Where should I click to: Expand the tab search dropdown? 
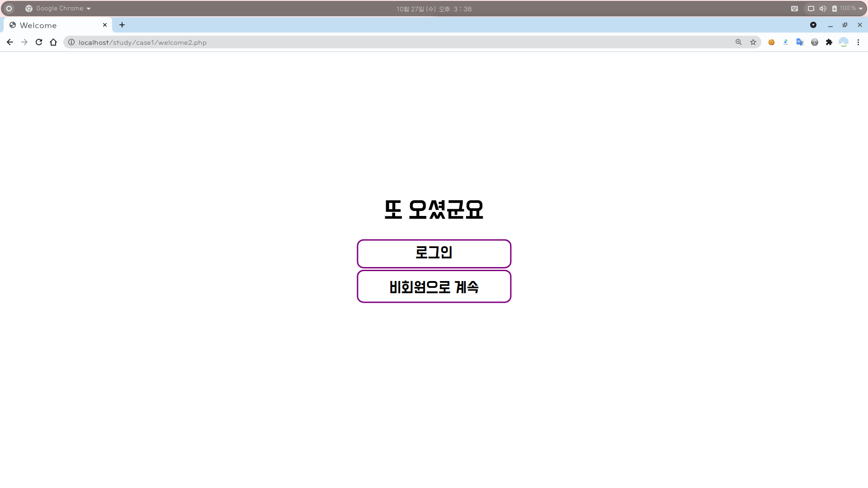point(813,25)
